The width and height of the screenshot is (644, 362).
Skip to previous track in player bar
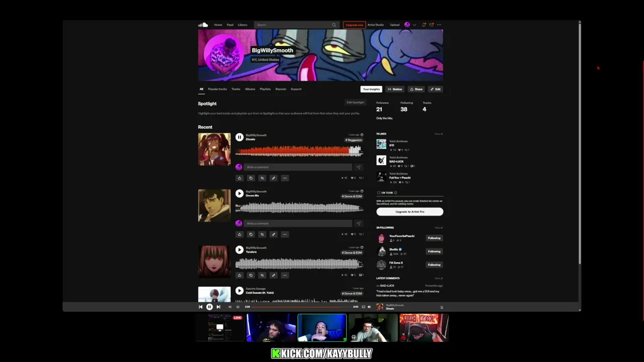tap(201, 307)
